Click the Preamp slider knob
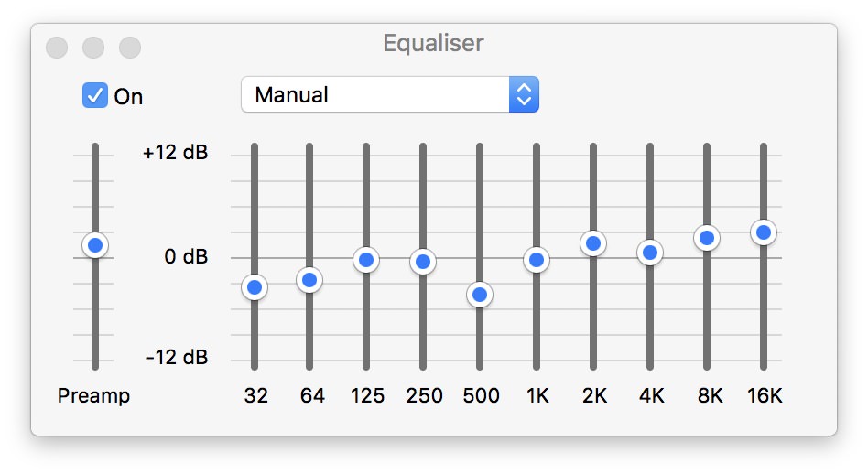 (94, 245)
